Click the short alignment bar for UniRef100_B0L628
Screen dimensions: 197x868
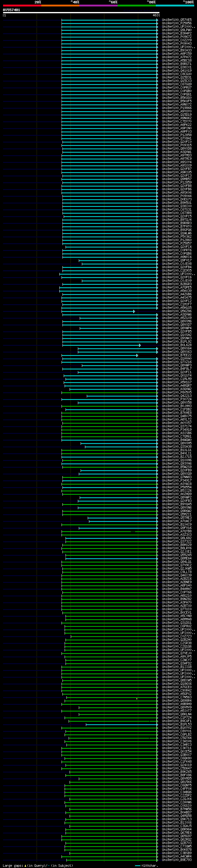101,345
